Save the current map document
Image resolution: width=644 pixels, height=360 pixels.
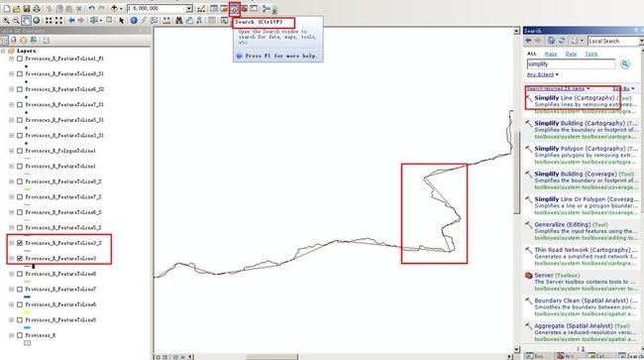(x=27, y=8)
